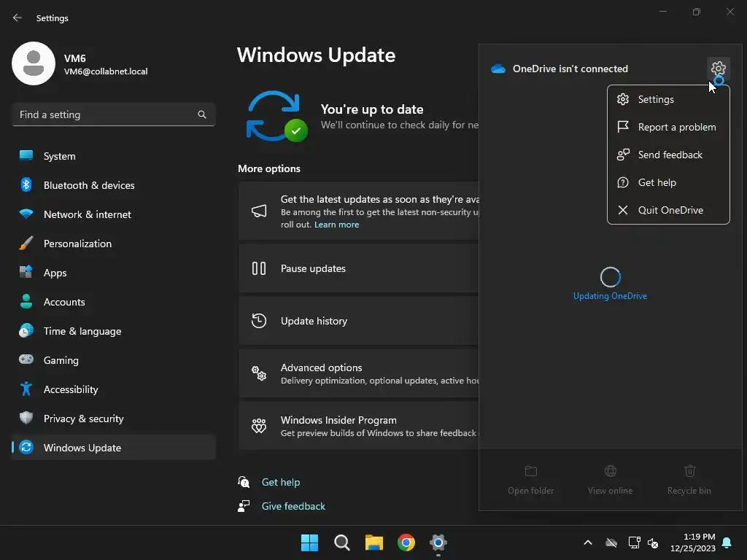The height and width of the screenshot is (560, 747).
Task: Click Quit OneDrive menu entry
Action: 668,210
